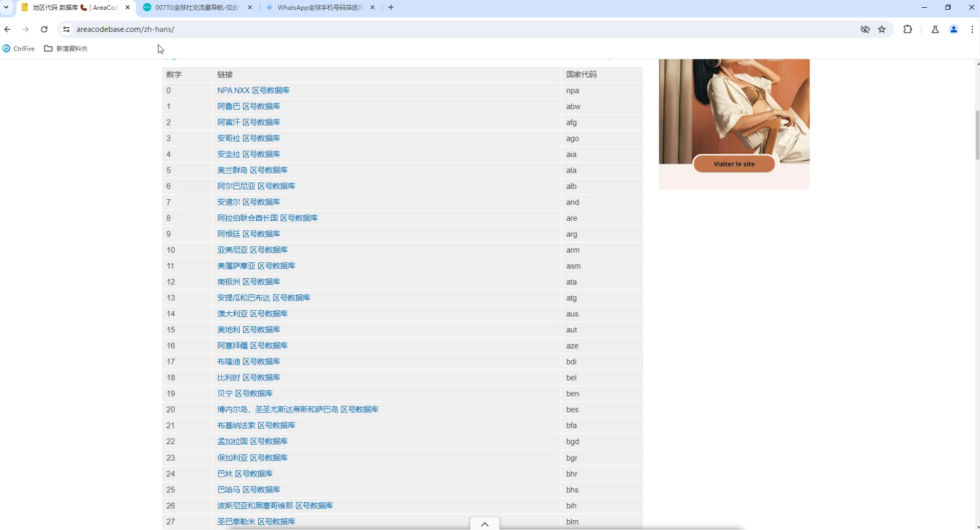Open the 澳大利亚 区号数据库 link

click(252, 314)
